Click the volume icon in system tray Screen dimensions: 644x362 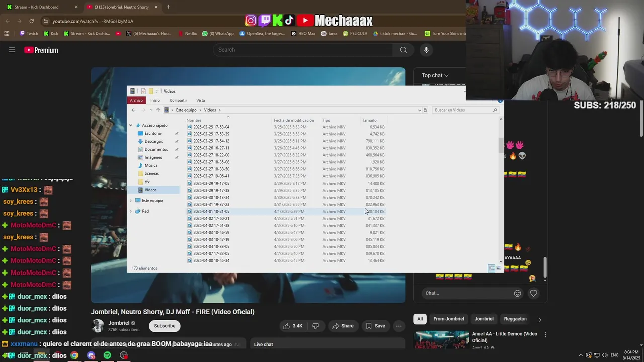(x=604, y=355)
